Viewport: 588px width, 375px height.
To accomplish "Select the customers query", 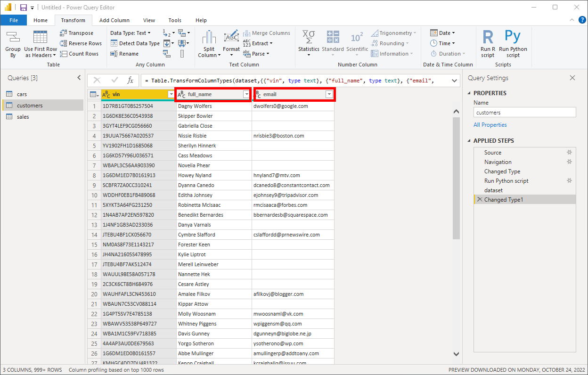I will [42, 106].
